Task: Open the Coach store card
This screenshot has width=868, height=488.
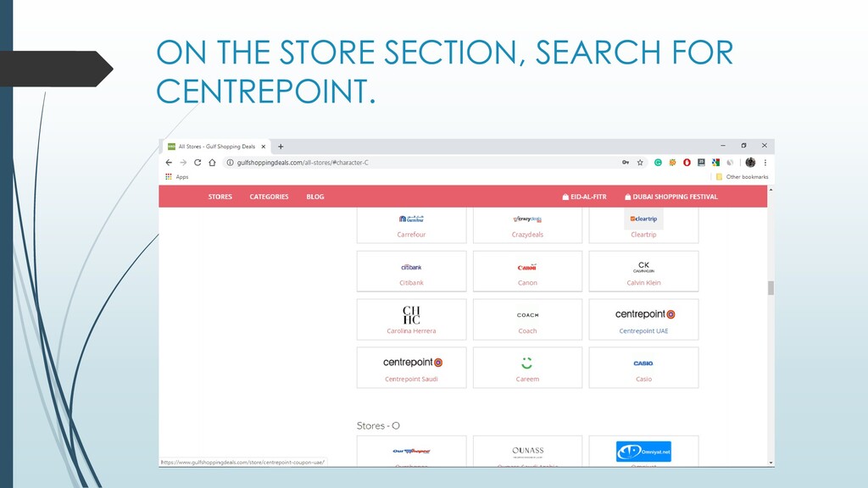Action: (x=527, y=319)
